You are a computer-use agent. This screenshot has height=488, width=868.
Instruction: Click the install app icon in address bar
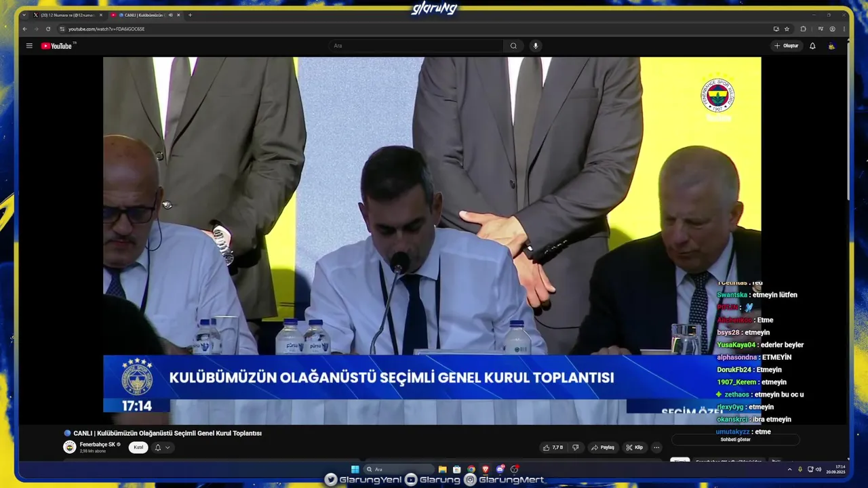[x=776, y=29]
